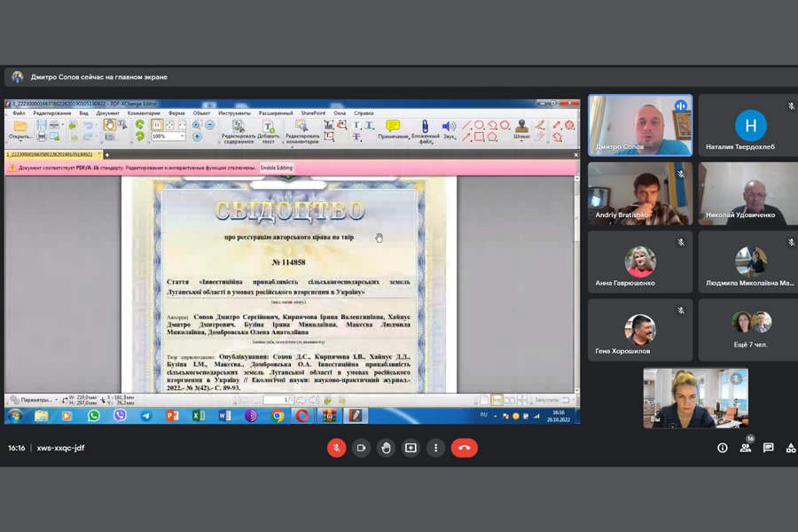Show everyone with the people icon

coord(746,448)
